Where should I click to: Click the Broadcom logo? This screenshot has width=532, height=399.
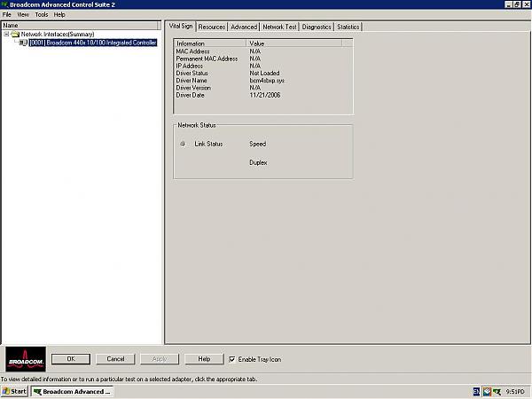point(26,359)
